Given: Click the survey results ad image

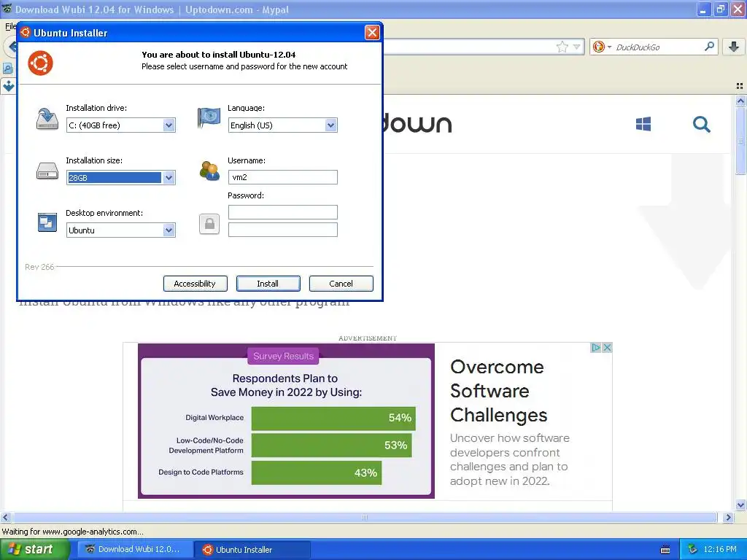Looking at the screenshot, I should (x=286, y=421).
